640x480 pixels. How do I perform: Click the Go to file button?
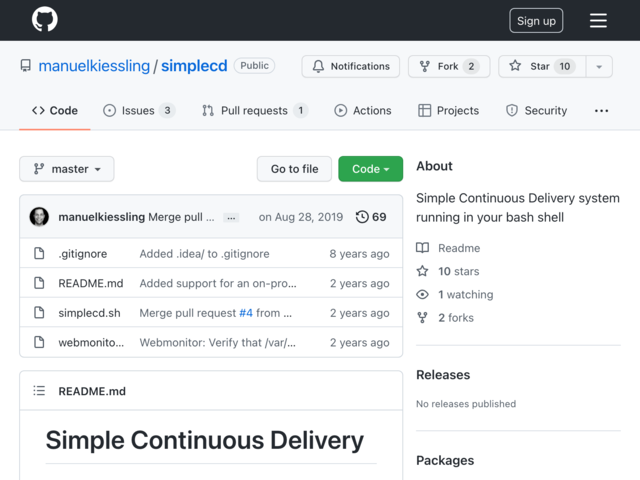(294, 169)
